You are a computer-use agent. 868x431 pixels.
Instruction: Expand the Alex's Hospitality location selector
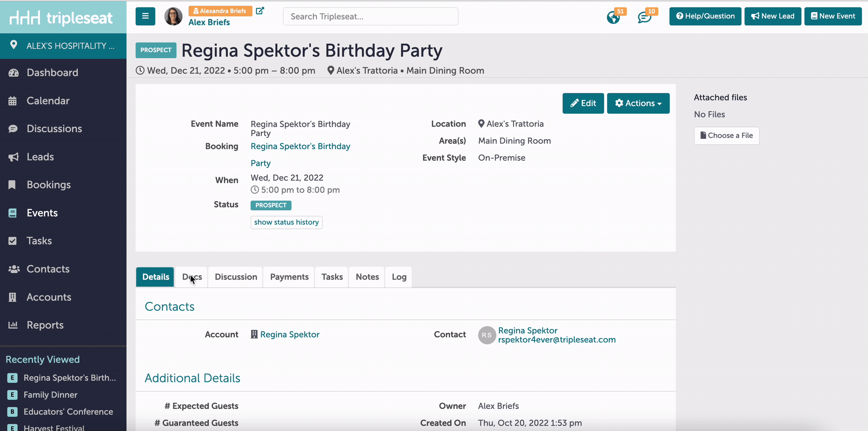pyautogui.click(x=63, y=46)
